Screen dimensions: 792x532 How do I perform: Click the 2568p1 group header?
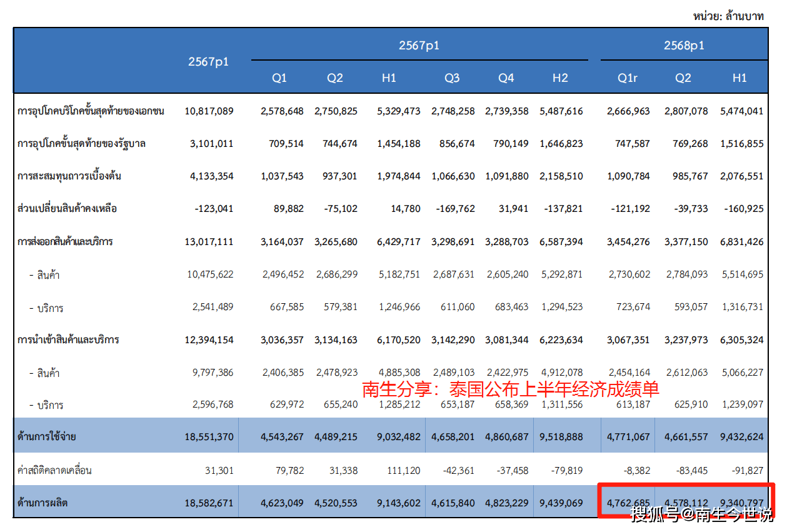pyautogui.click(x=684, y=46)
